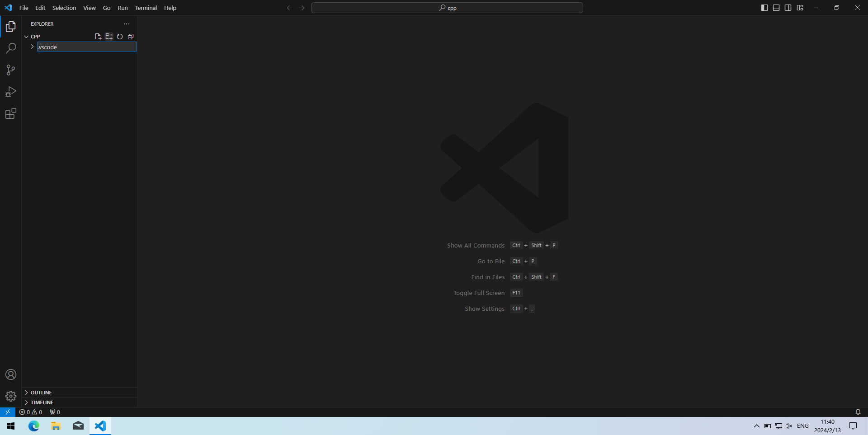This screenshot has width=868, height=435.
Task: Open the Selection menu
Action: [64, 8]
